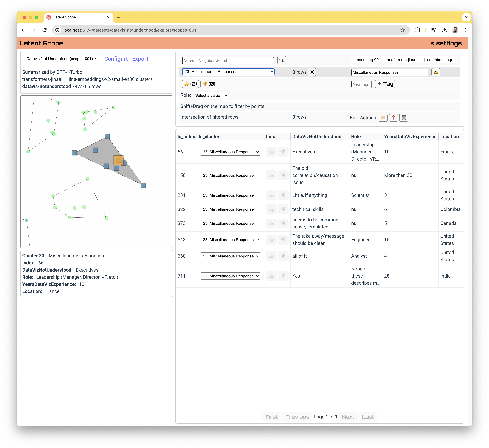Focus the Nearest Neighbor Search field
The width and height of the screenshot is (489, 448).
click(x=228, y=60)
